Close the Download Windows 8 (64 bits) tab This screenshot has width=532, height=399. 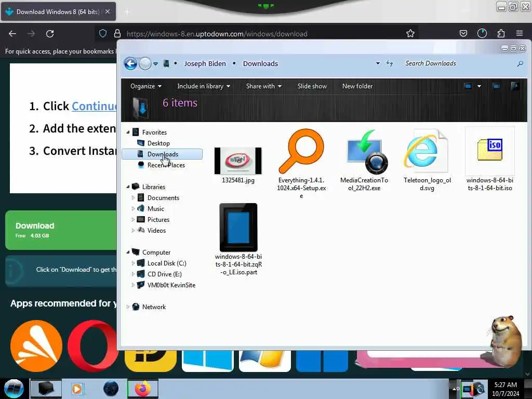tap(108, 11)
